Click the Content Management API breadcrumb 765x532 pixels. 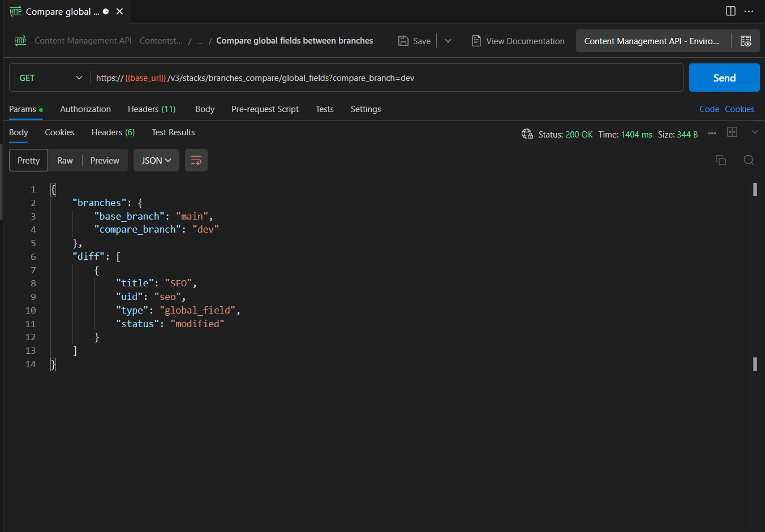click(108, 41)
